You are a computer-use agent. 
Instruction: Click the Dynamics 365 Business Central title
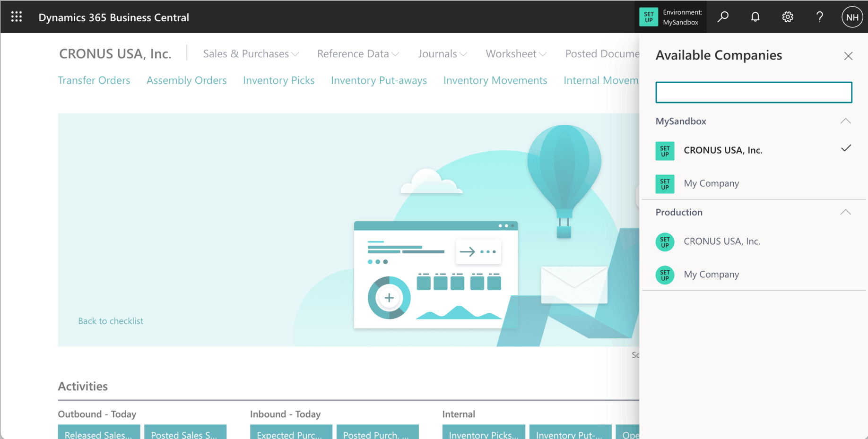coord(114,17)
